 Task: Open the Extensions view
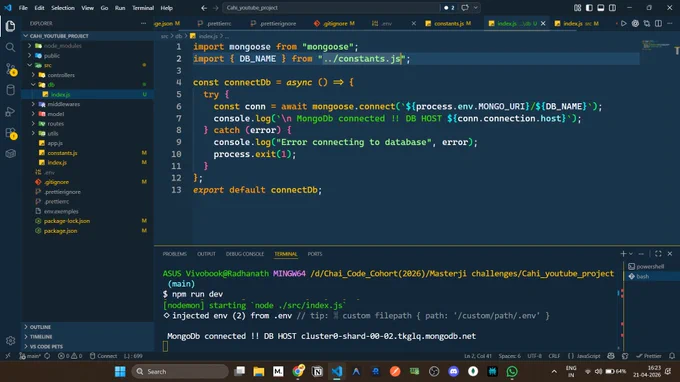pos(10,133)
